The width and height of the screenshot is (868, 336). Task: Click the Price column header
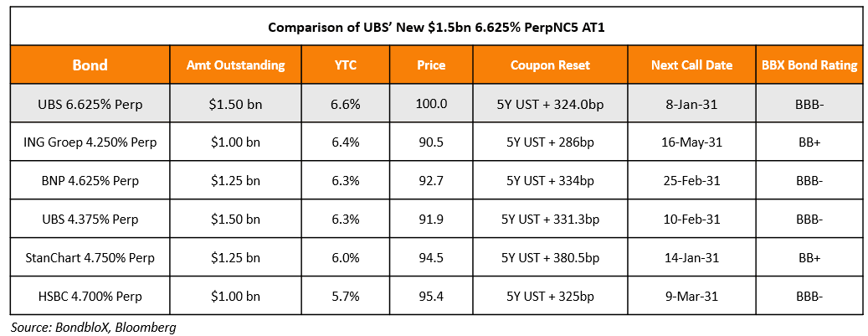pyautogui.click(x=431, y=65)
